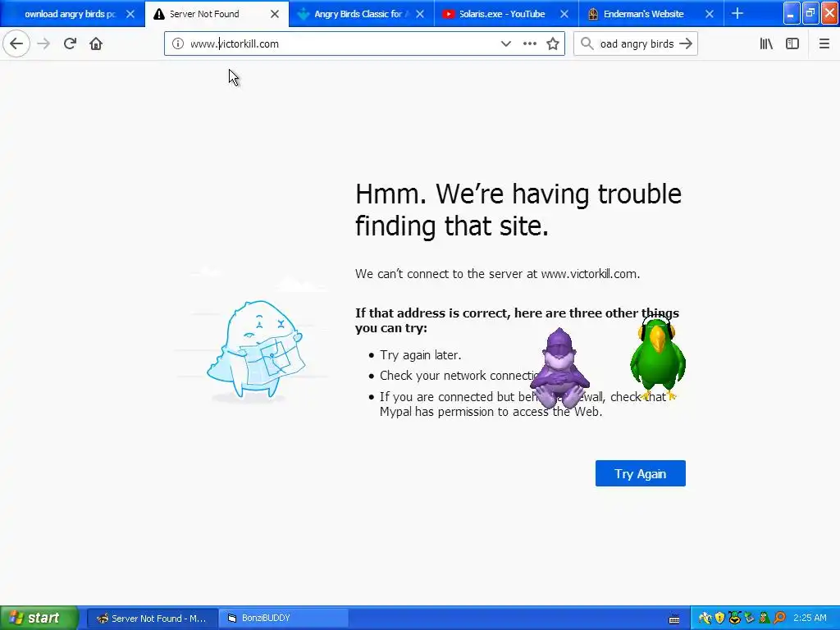Click the banana tray icon

[x=705, y=619]
